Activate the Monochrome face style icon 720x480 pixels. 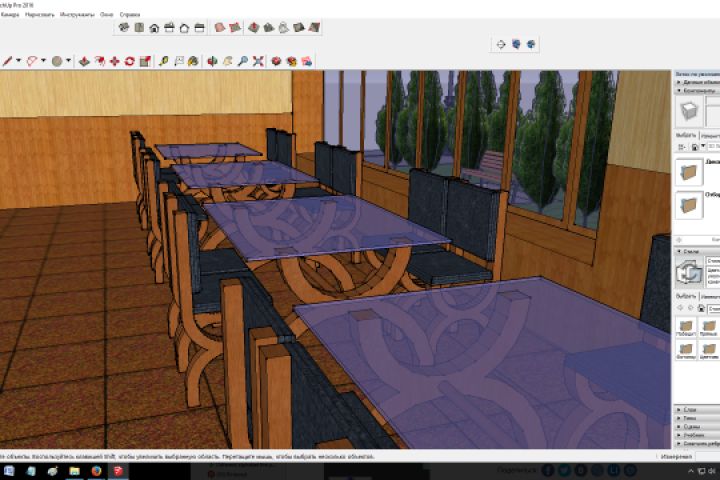[314, 28]
